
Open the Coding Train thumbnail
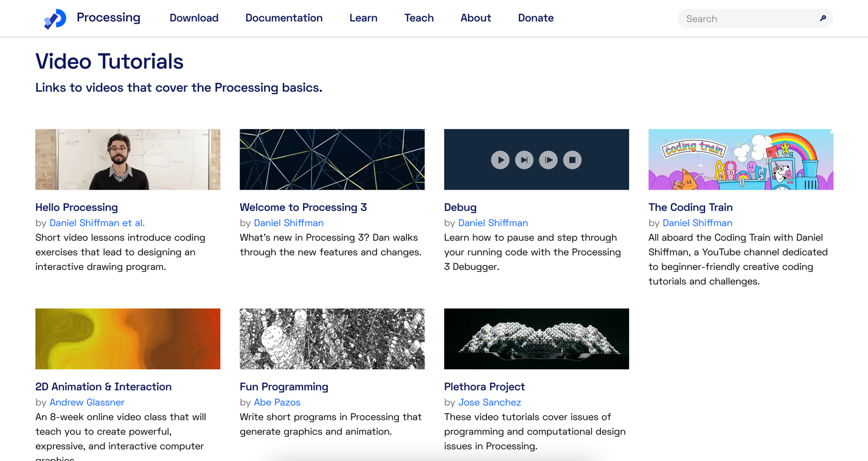[741, 159]
